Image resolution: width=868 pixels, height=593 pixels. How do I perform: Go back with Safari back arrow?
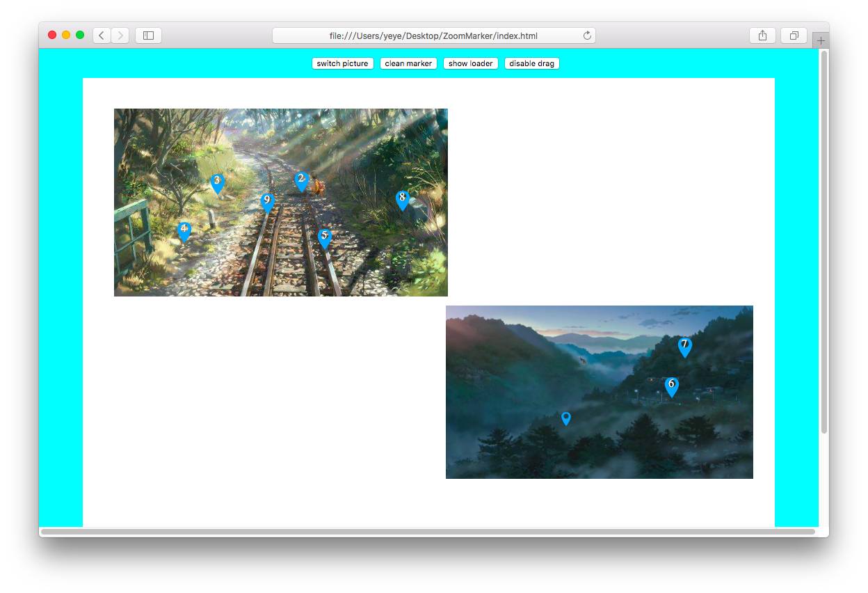(x=102, y=35)
